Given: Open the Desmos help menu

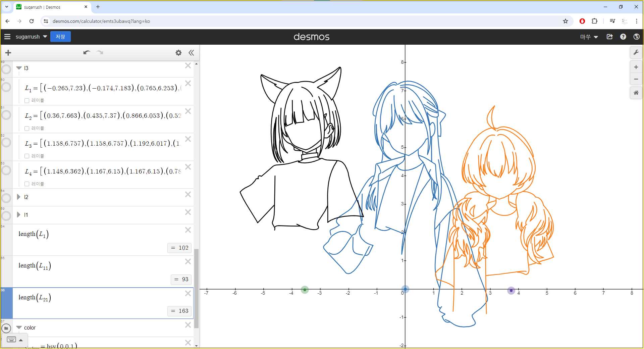Looking at the screenshot, I should click(623, 37).
